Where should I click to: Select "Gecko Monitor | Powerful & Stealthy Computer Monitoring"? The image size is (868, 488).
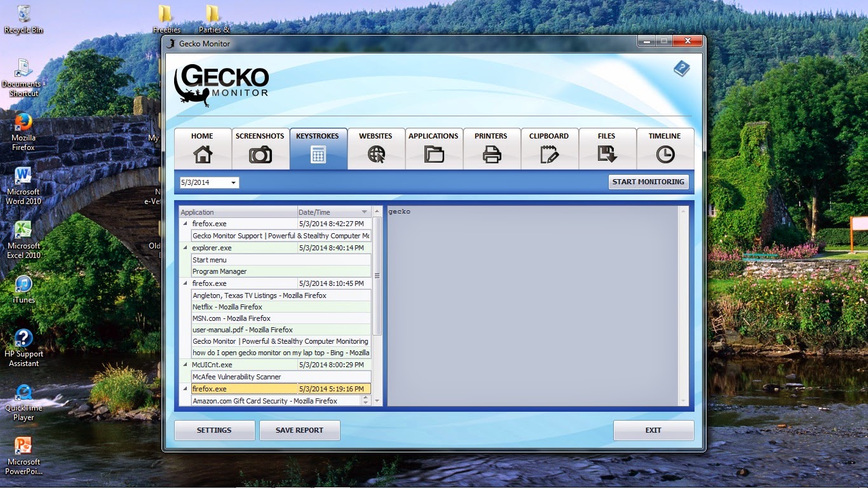(281, 341)
